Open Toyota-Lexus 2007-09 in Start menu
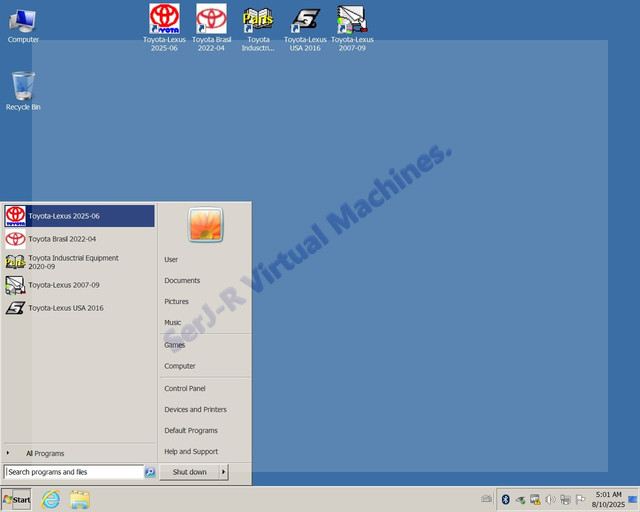This screenshot has width=640, height=512. click(x=79, y=285)
